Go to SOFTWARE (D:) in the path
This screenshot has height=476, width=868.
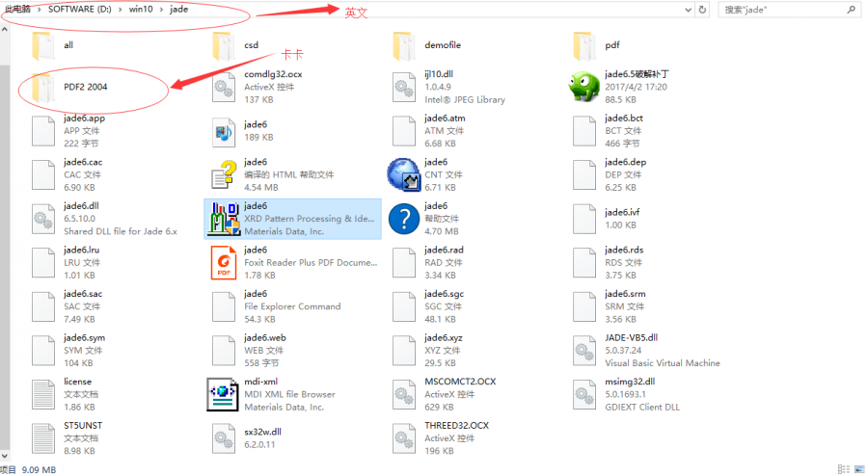pyautogui.click(x=80, y=10)
